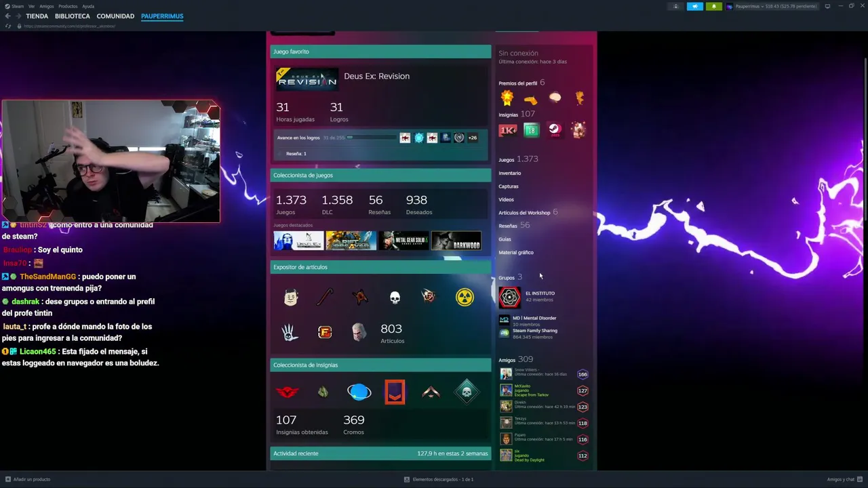
Task: Open the 369 Cromos count
Action: (354, 424)
